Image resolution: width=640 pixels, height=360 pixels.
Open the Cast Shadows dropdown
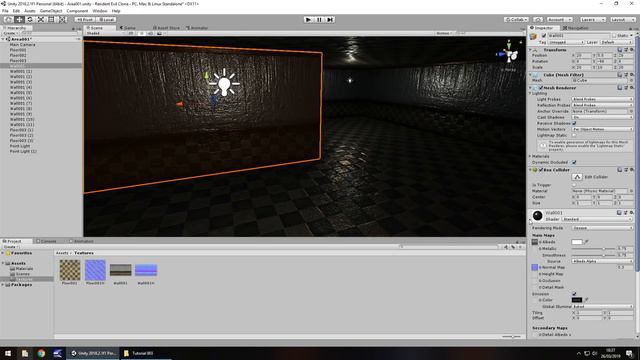pos(602,117)
